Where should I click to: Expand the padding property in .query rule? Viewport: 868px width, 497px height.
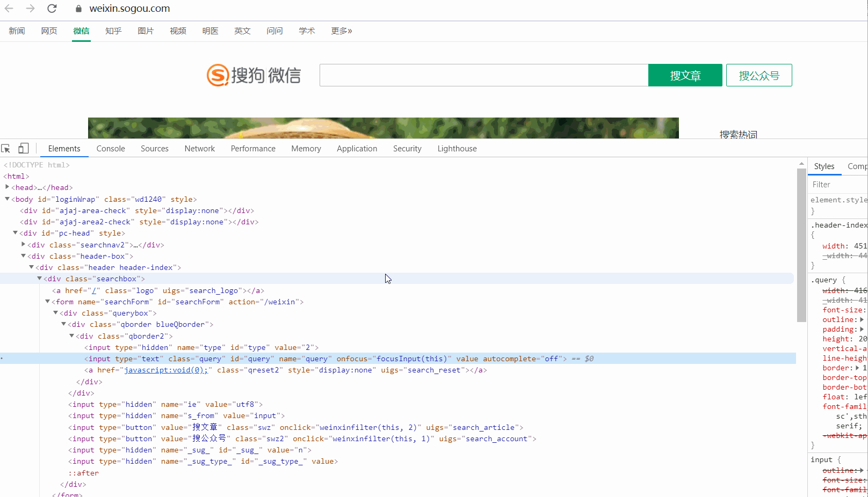[x=862, y=329]
